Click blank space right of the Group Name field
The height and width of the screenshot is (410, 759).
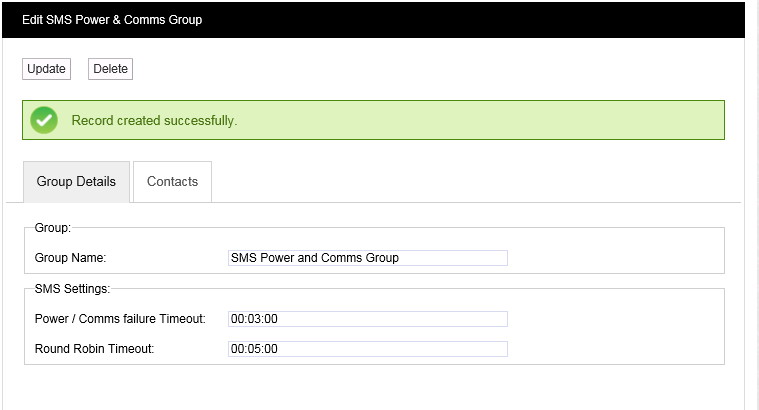(610, 258)
